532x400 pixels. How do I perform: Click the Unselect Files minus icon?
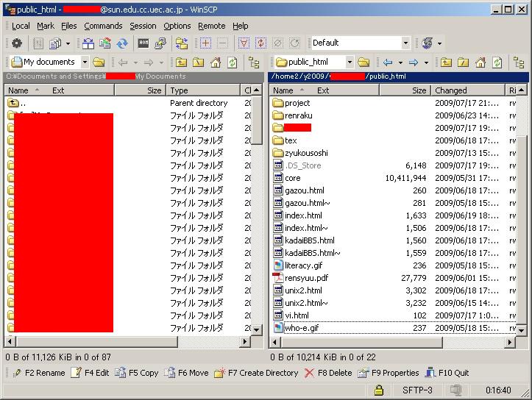222,43
